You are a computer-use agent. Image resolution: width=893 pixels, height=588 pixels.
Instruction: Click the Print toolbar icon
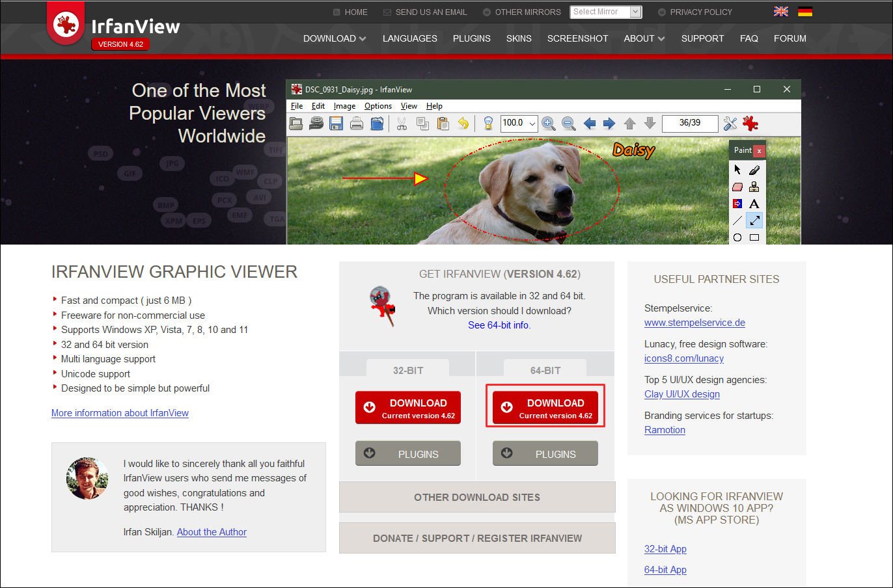pos(357,124)
